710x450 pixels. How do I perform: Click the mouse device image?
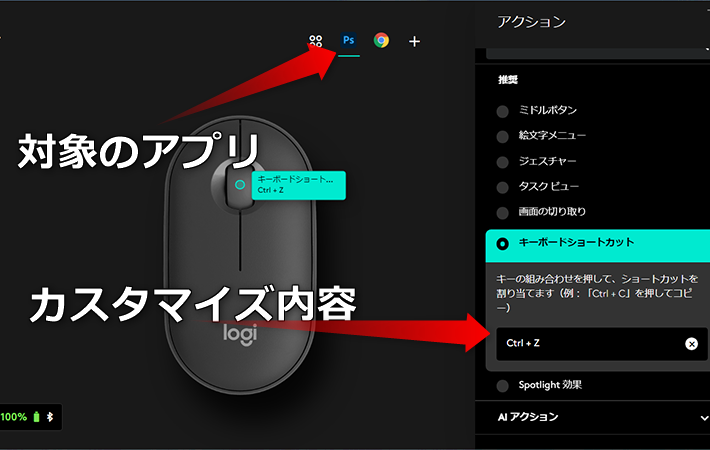pos(240,254)
